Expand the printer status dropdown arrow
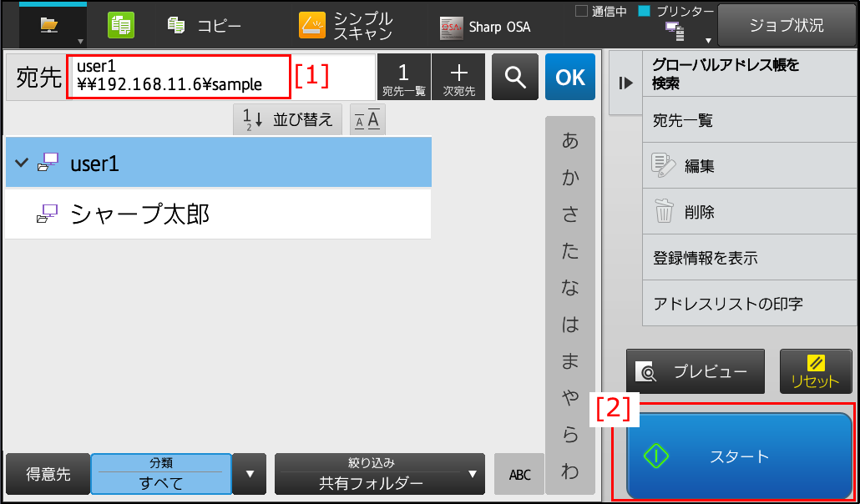Image resolution: width=860 pixels, height=504 pixels. coord(708,41)
